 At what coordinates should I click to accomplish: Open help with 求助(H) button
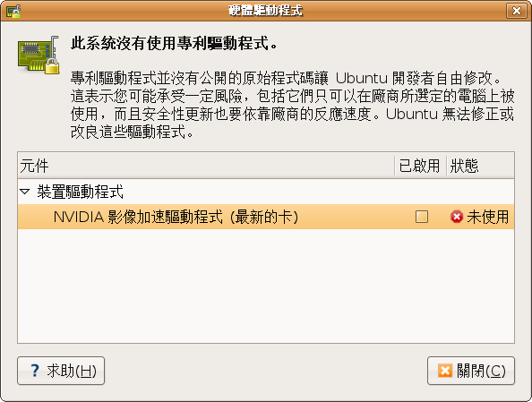tap(61, 371)
